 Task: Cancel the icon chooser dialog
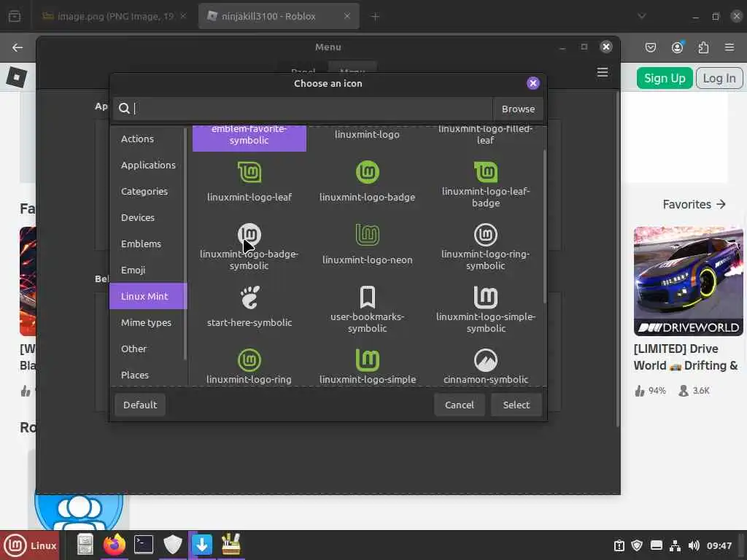pyautogui.click(x=460, y=405)
